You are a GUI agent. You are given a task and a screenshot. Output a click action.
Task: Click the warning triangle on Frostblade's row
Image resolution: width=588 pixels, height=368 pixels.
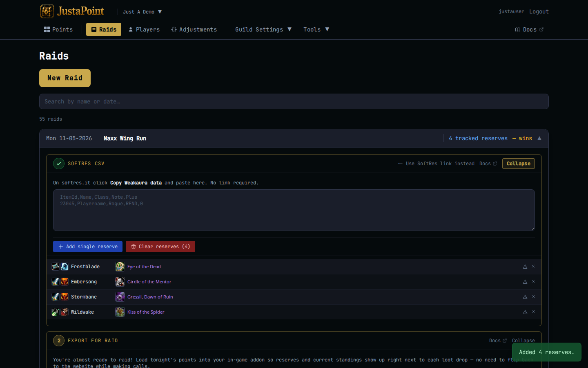(525, 267)
